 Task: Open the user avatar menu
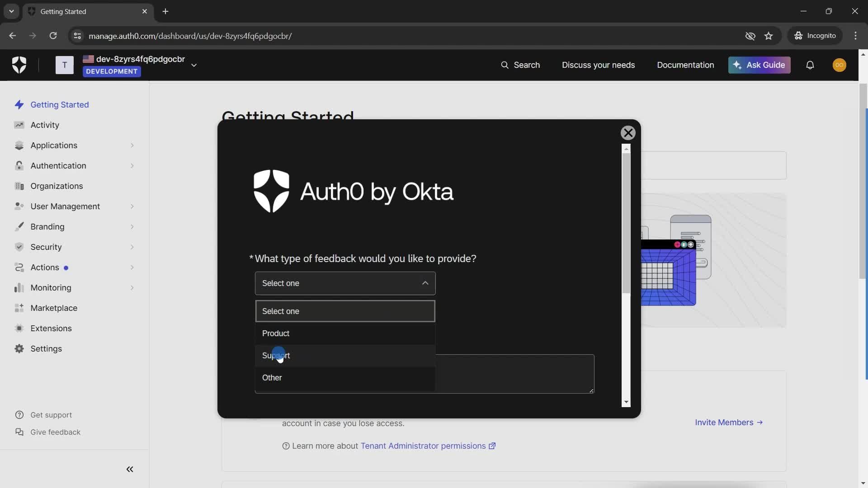point(840,65)
